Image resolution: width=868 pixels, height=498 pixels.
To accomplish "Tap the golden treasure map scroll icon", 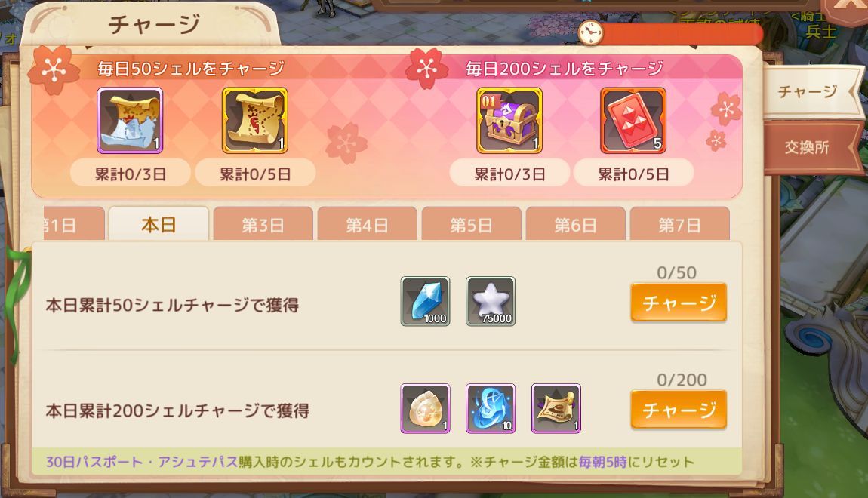I will (254, 120).
